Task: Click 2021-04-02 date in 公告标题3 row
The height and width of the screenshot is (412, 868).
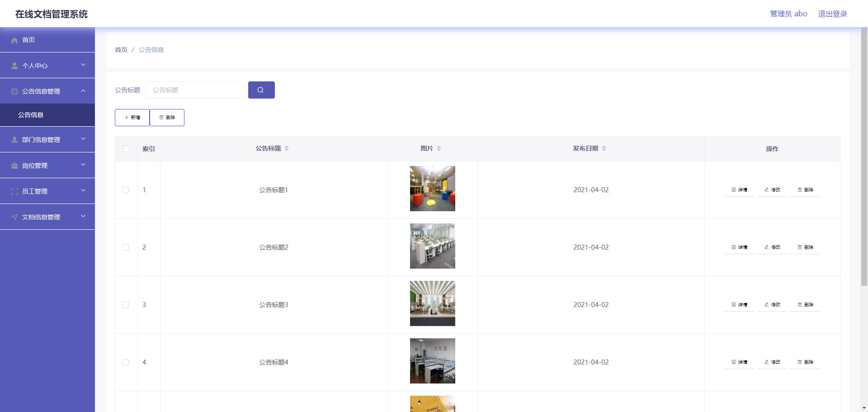Action: (x=591, y=305)
